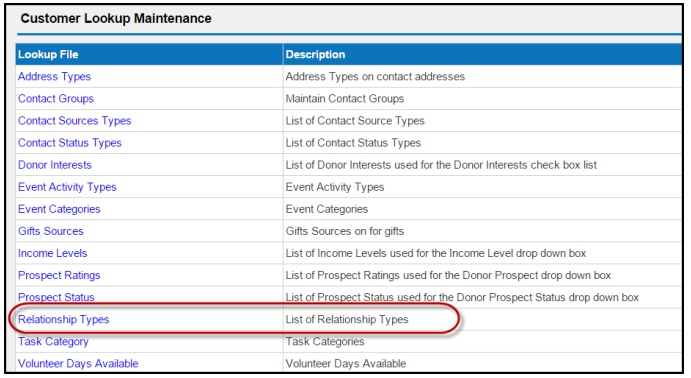Open the Contact Groups lookup link

coord(56,99)
